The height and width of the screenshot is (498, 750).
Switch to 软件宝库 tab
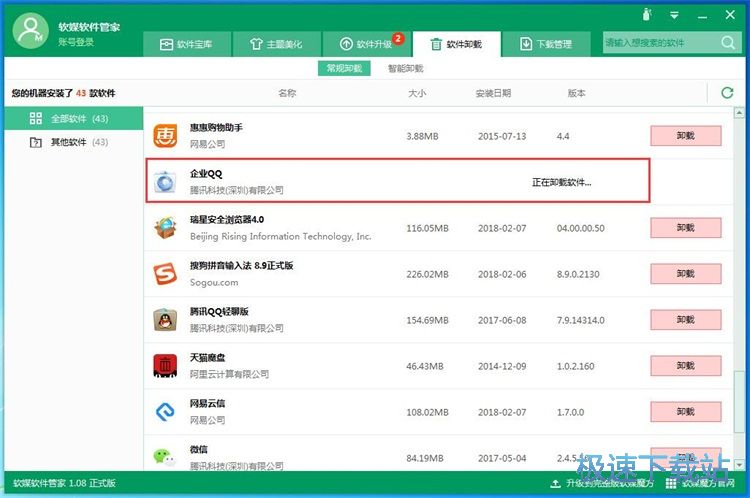[187, 44]
